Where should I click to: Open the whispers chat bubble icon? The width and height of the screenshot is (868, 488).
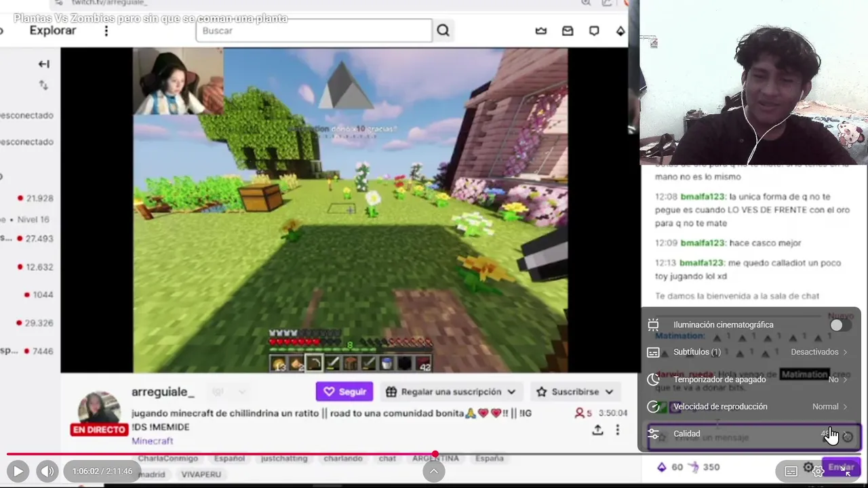tap(594, 30)
